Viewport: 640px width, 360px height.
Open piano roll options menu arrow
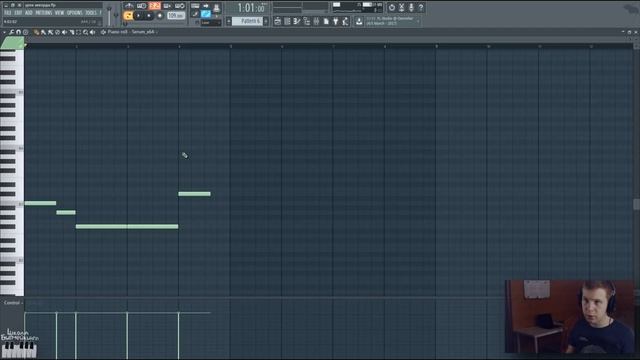pyautogui.click(x=4, y=32)
